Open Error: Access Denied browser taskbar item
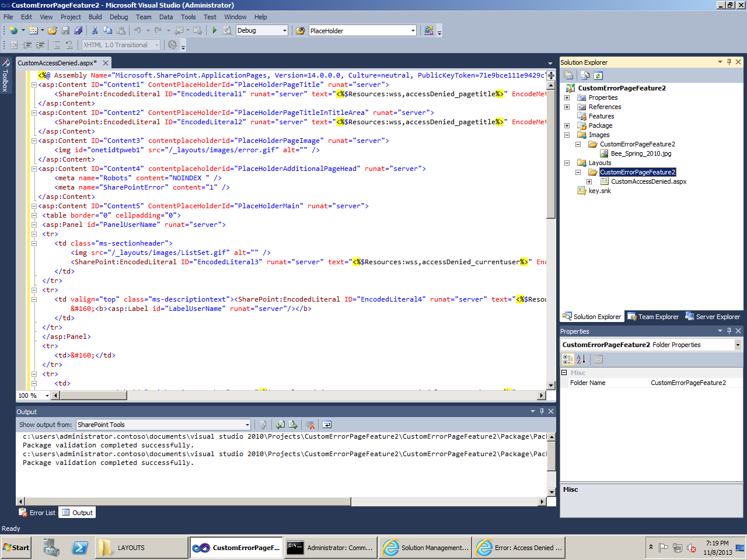This screenshot has height=560, width=747. tap(519, 548)
